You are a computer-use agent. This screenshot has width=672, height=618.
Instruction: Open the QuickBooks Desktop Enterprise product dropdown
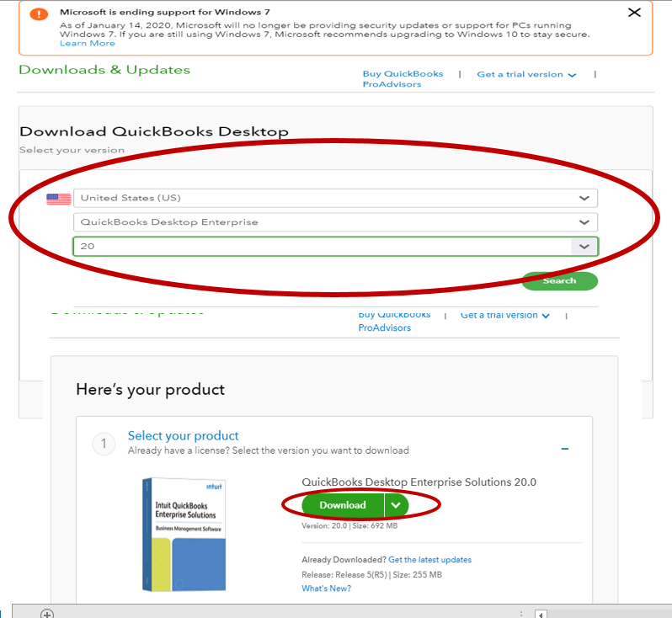coord(335,222)
